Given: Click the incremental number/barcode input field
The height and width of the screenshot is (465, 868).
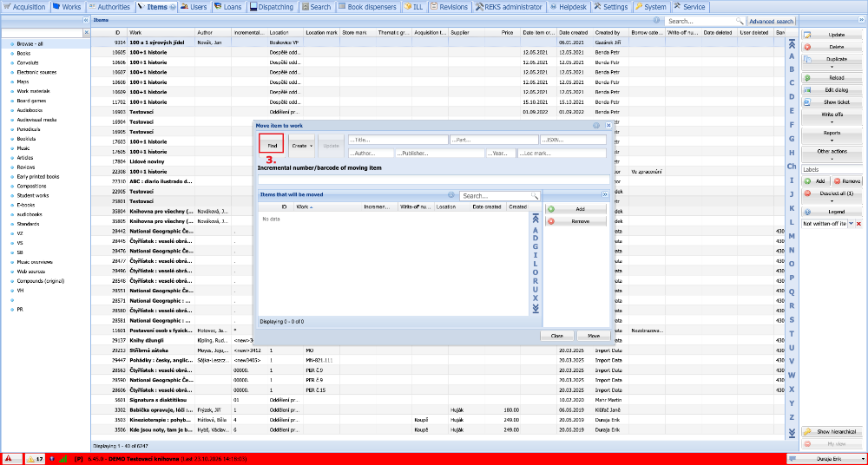Looking at the screenshot, I should coord(434,180).
